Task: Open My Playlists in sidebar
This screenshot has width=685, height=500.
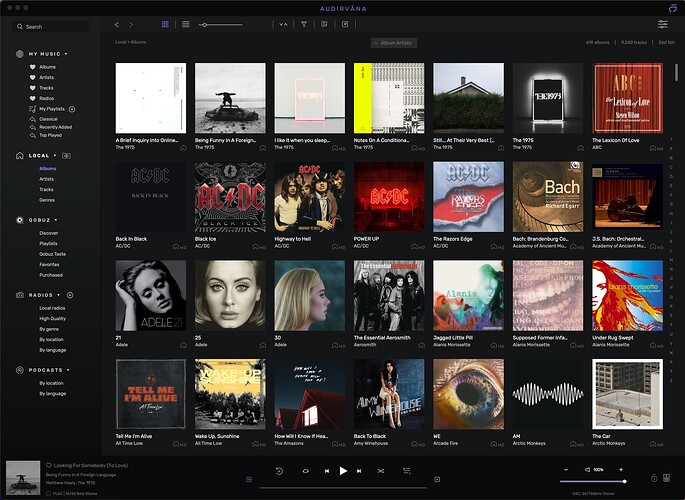Action: pyautogui.click(x=52, y=109)
